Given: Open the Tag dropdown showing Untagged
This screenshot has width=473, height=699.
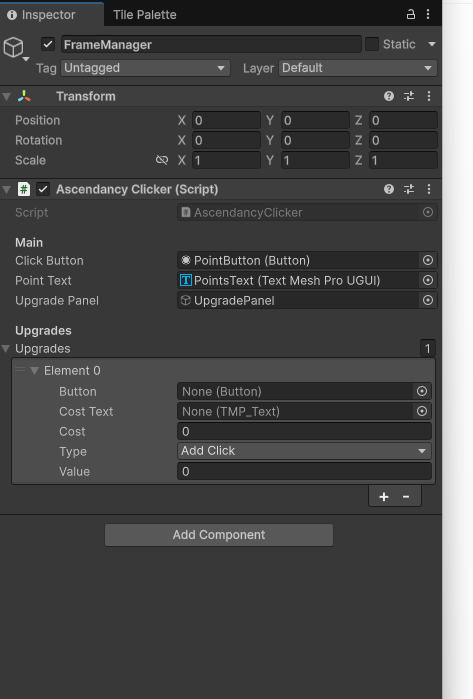Looking at the screenshot, I should click(x=145, y=68).
